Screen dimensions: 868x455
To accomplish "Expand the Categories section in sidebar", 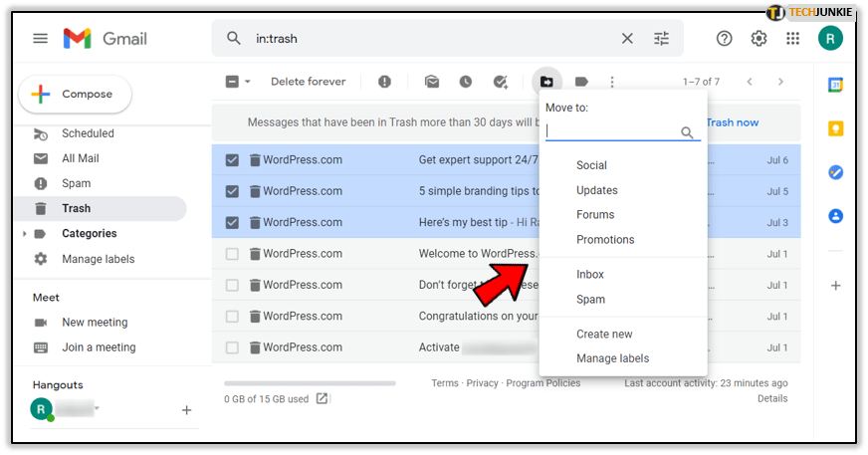I will [25, 234].
